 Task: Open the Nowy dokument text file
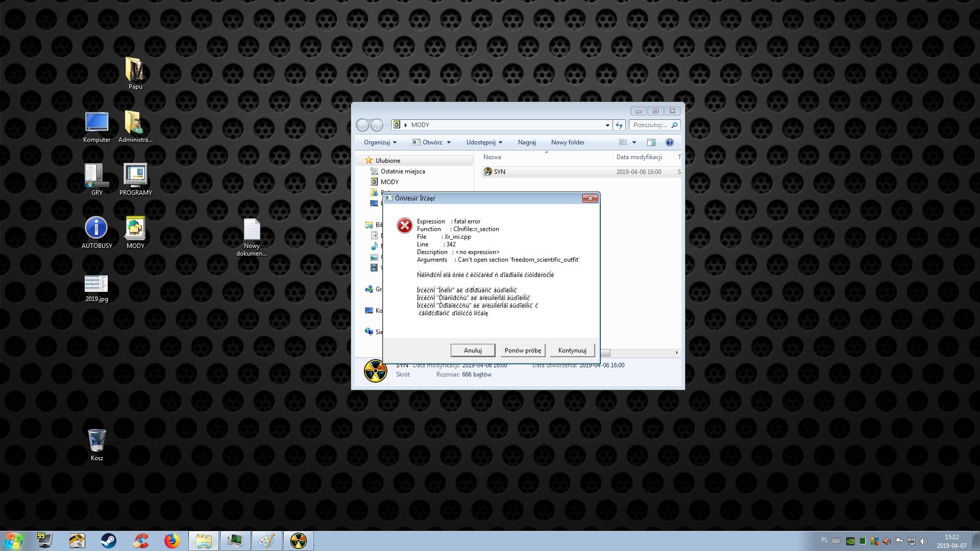(252, 237)
